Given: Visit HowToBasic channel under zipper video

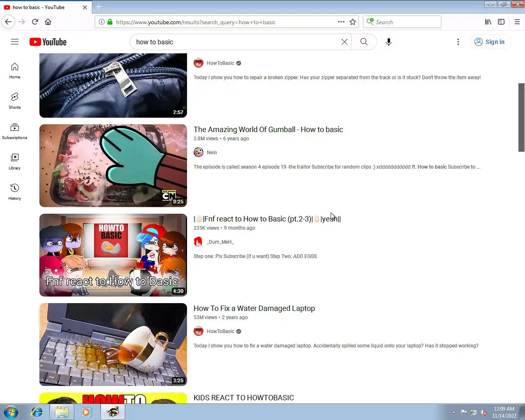Looking at the screenshot, I should tap(220, 63).
